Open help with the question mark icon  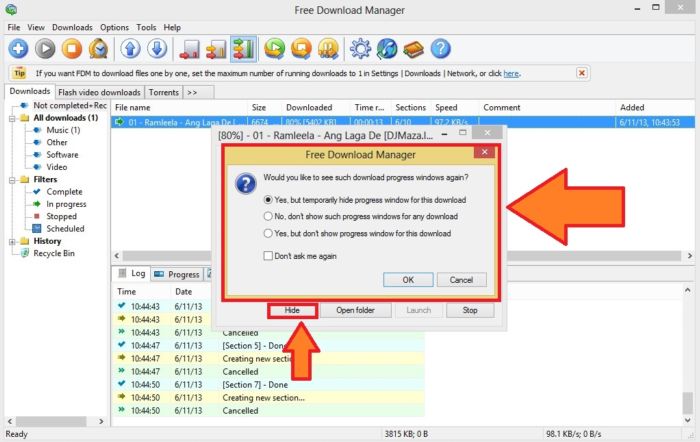tap(441, 49)
